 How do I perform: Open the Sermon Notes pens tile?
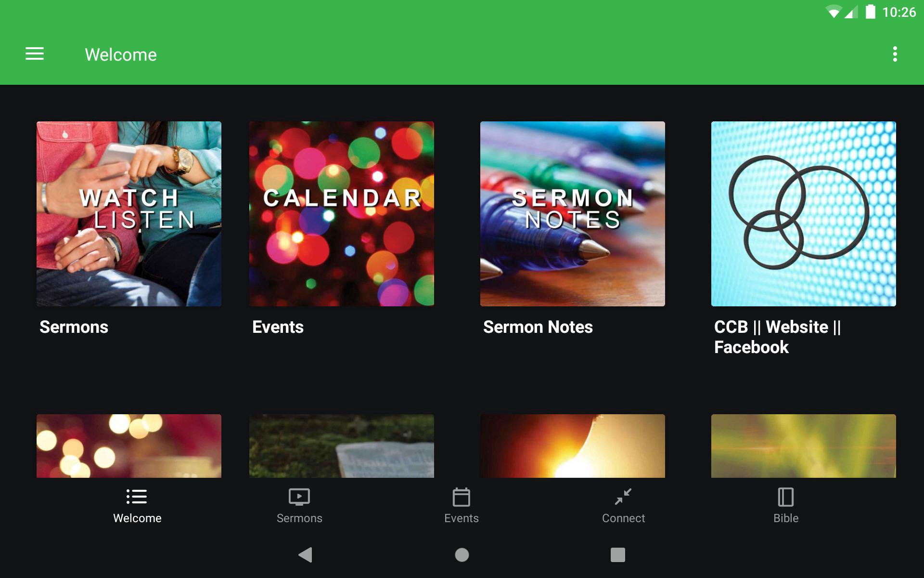tap(572, 213)
